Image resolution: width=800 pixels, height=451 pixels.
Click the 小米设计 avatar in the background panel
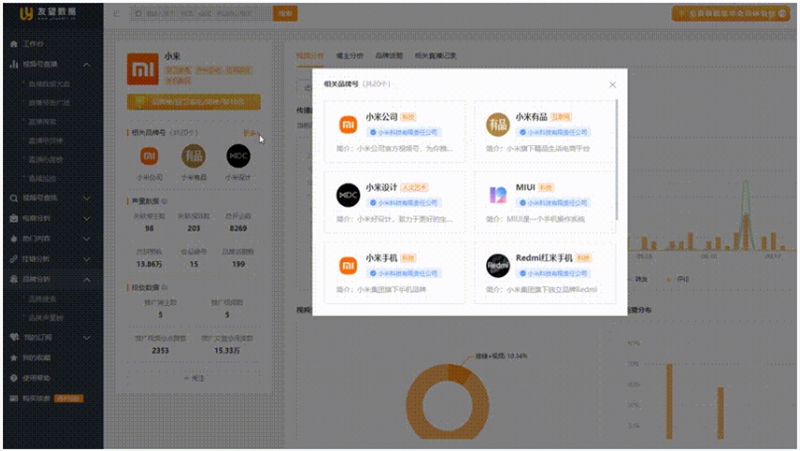click(x=238, y=156)
